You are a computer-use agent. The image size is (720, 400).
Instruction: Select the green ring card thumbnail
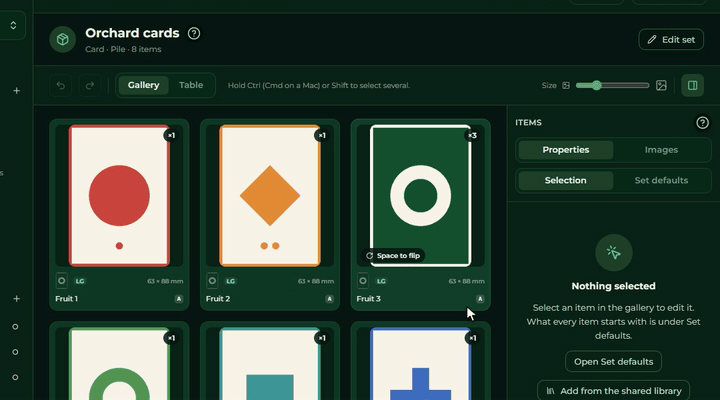pos(119,364)
